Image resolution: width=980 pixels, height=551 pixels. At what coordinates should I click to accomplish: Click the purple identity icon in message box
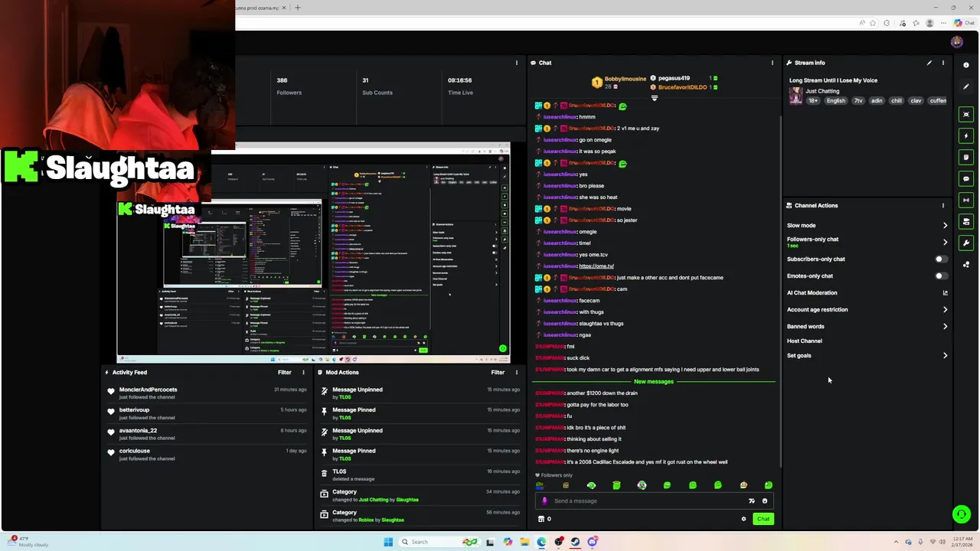pyautogui.click(x=545, y=500)
